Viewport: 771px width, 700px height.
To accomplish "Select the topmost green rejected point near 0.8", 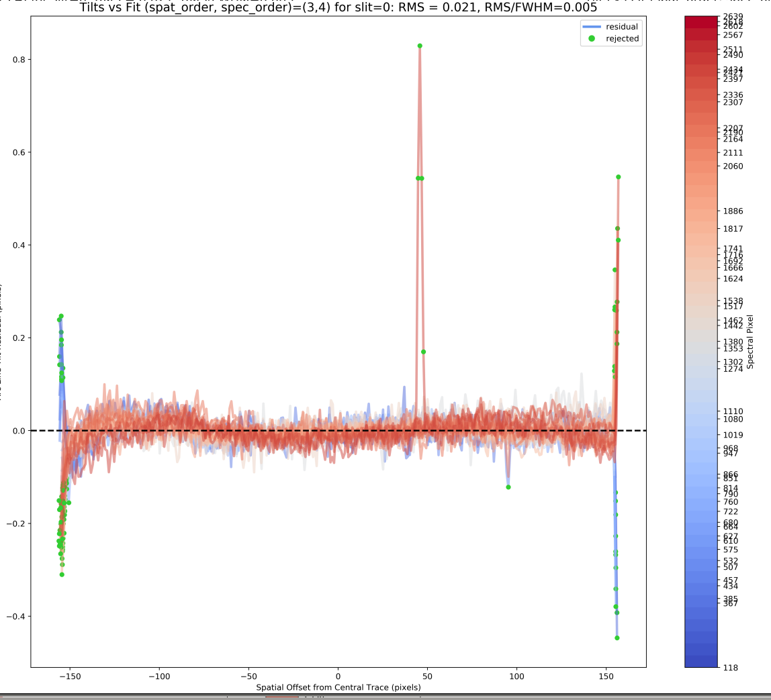I will (420, 46).
